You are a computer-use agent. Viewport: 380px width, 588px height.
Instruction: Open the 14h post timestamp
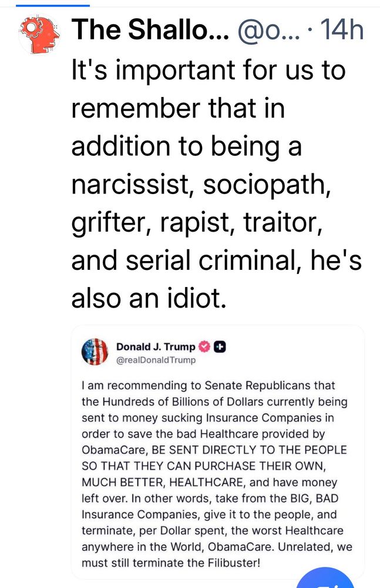pos(341,30)
